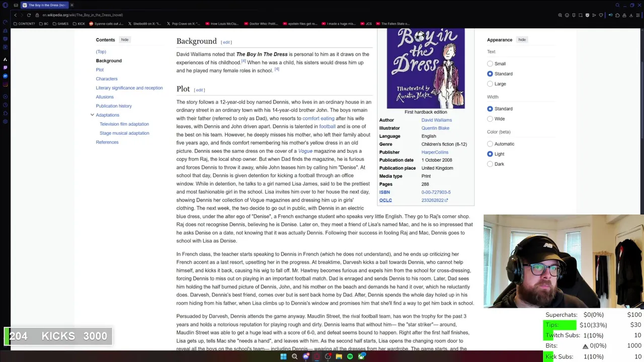This screenshot has width=644, height=362.
Task: Select Standard text size
Action: (490, 74)
